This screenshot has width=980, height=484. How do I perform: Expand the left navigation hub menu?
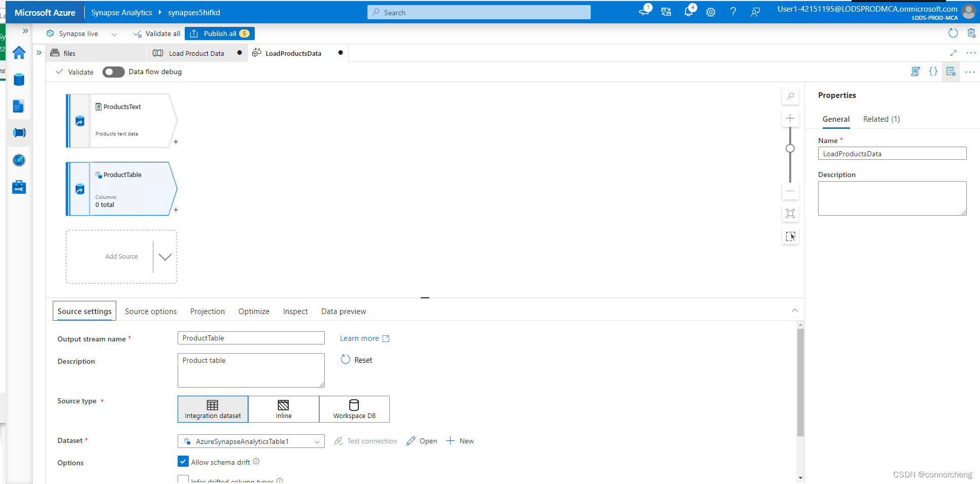tap(25, 31)
